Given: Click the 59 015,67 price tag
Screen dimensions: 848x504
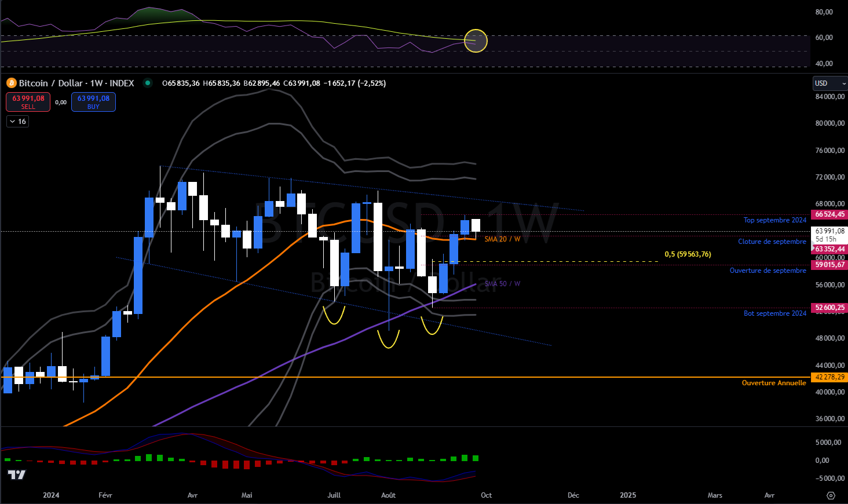Looking at the screenshot, I should tap(829, 265).
